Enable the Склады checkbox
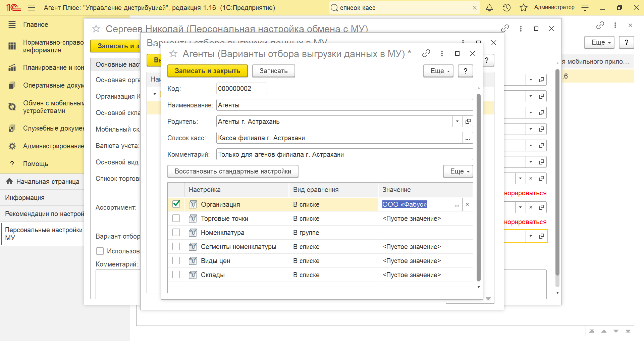The width and height of the screenshot is (644, 341). 176,275
